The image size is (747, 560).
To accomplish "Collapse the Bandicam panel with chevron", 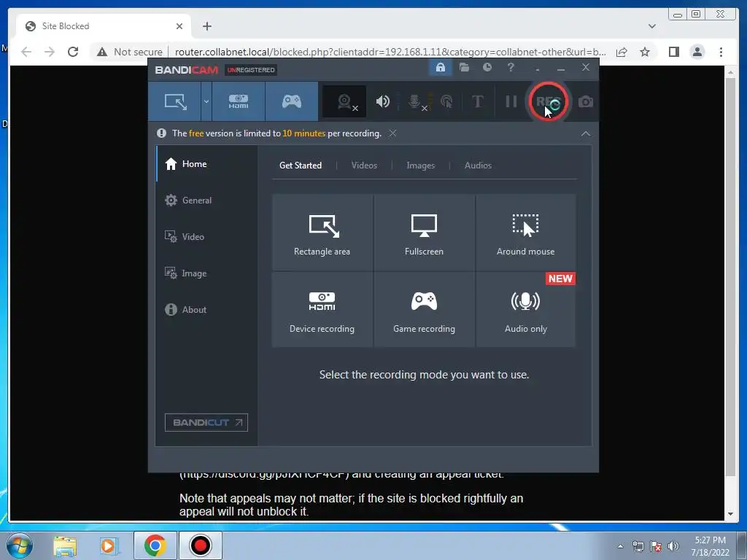I will [x=586, y=134].
